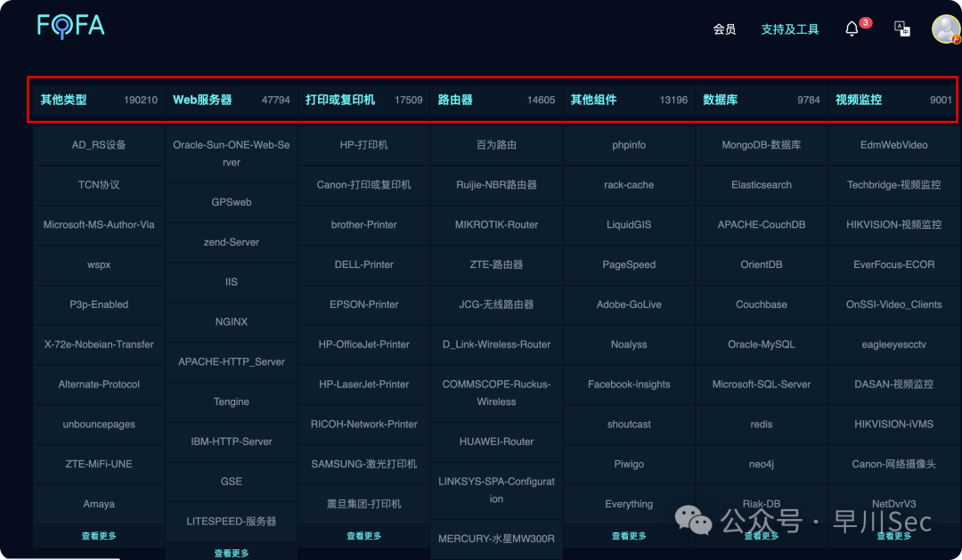Viewport: 962px width, 560px height.
Task: Click the LiquidGIS entry
Action: [x=629, y=224]
